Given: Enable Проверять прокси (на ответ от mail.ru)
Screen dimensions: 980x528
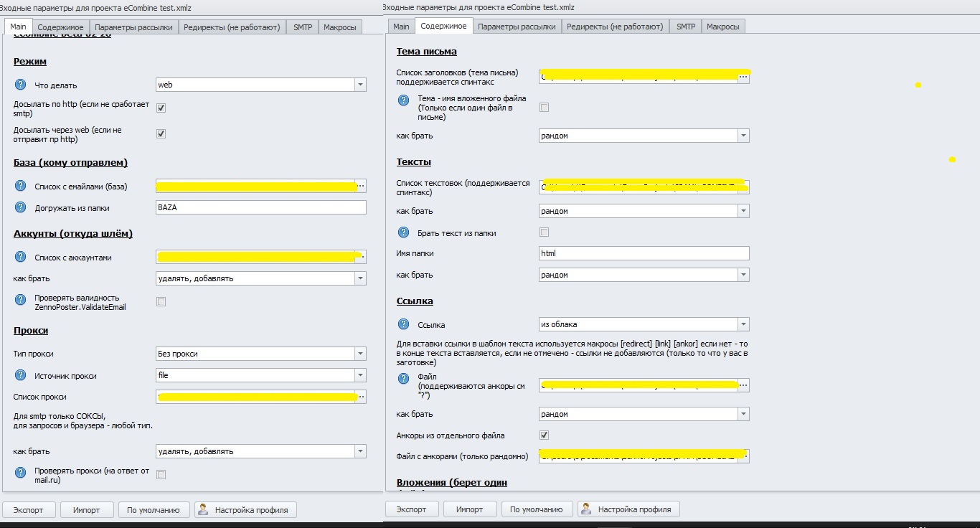Looking at the screenshot, I should (161, 475).
